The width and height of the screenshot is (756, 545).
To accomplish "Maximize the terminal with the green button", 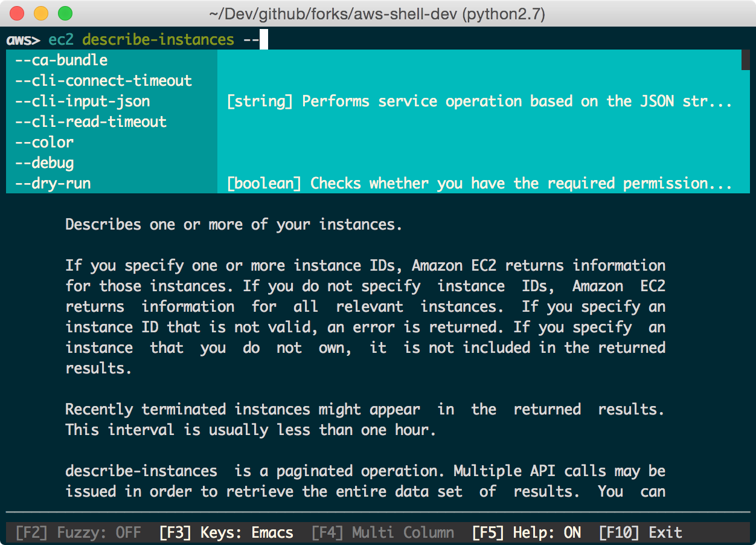I will click(x=65, y=13).
